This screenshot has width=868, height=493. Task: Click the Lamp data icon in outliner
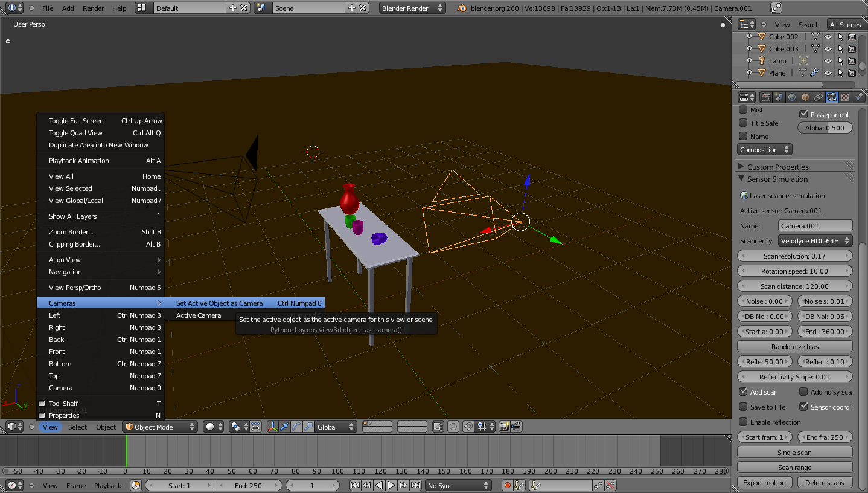(x=803, y=60)
